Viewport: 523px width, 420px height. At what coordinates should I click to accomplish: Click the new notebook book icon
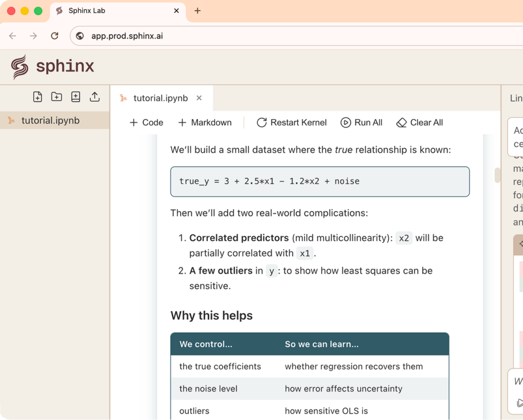click(x=76, y=97)
